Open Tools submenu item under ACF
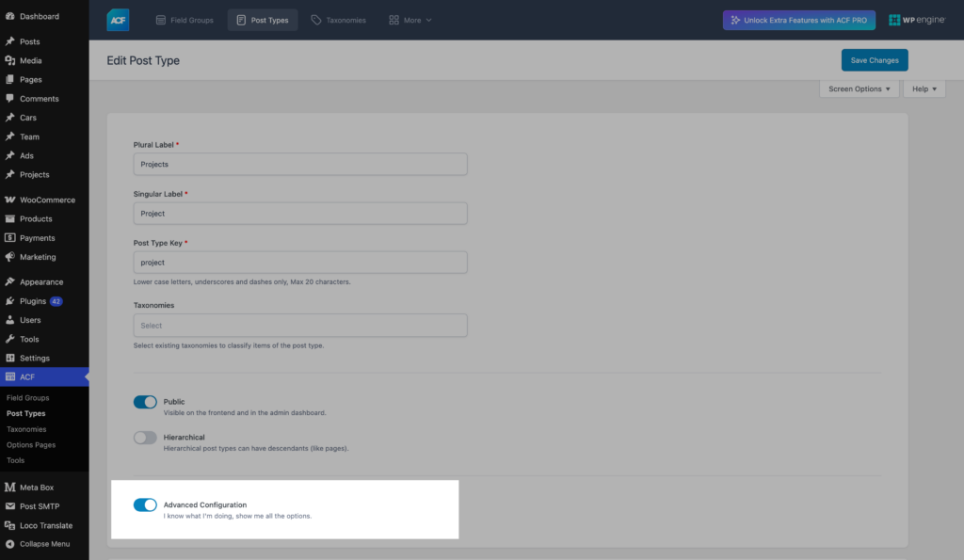This screenshot has height=560, width=964. tap(15, 460)
